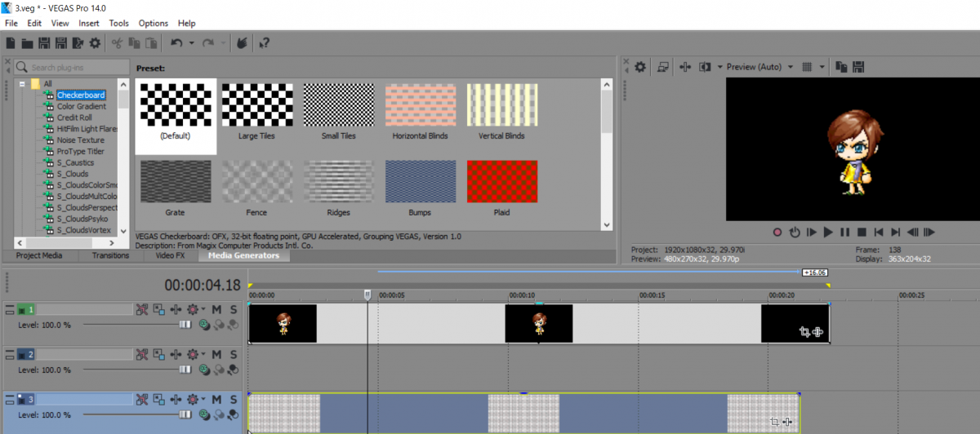Bypass motion blur on track 1
This screenshot has width=980, height=434.
click(142, 309)
